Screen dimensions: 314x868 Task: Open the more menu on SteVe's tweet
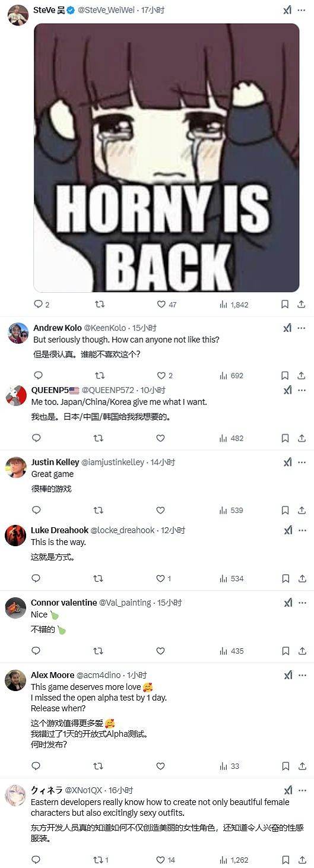pyautogui.click(x=302, y=10)
